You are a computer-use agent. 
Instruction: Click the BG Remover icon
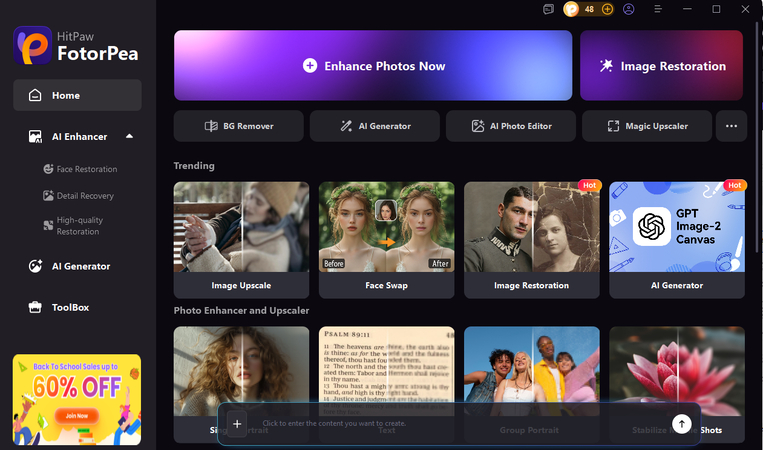click(x=211, y=126)
